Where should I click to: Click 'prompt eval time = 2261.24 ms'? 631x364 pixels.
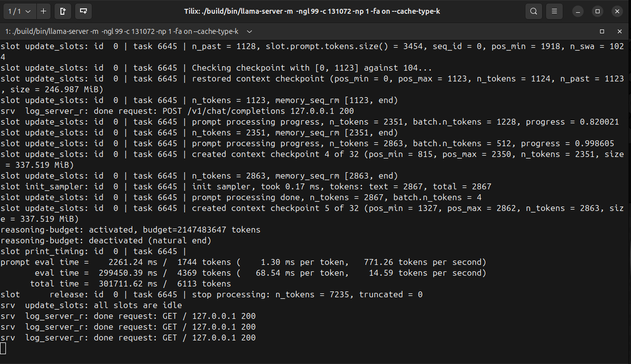coord(79,262)
